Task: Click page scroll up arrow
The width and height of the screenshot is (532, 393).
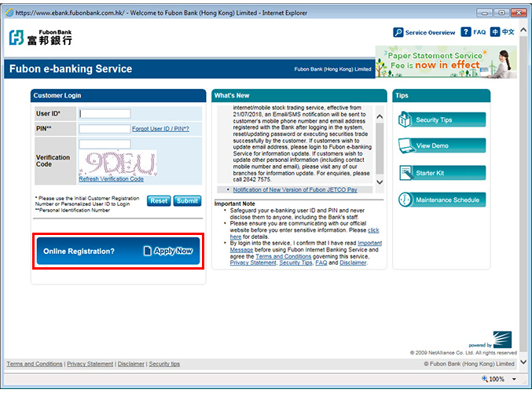Action: [523, 30]
